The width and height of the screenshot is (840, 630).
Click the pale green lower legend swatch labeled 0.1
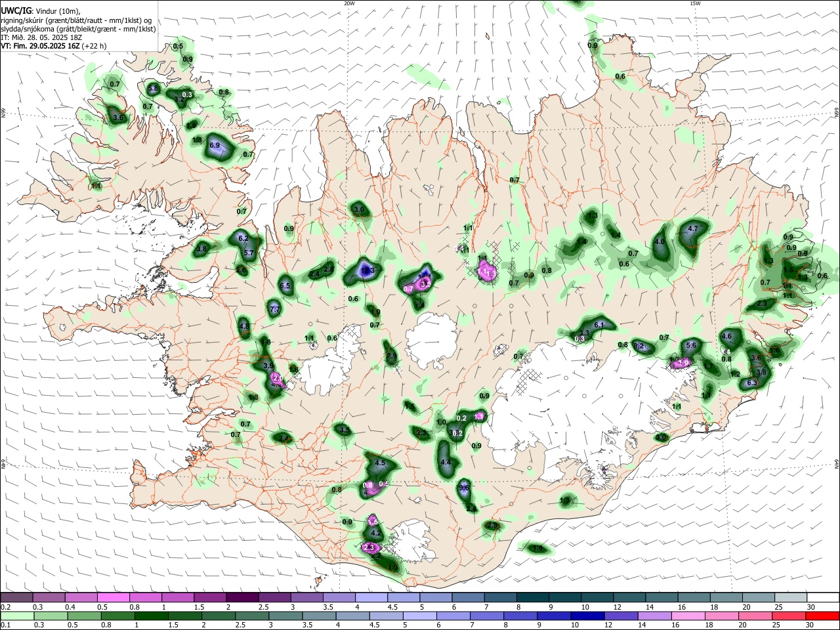tap(16, 616)
